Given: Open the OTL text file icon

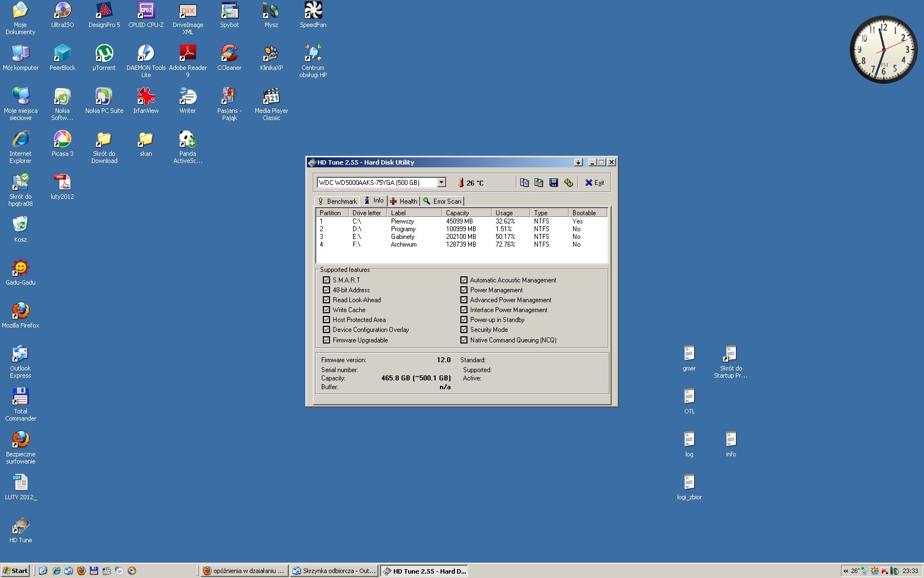Looking at the screenshot, I should [x=689, y=401].
